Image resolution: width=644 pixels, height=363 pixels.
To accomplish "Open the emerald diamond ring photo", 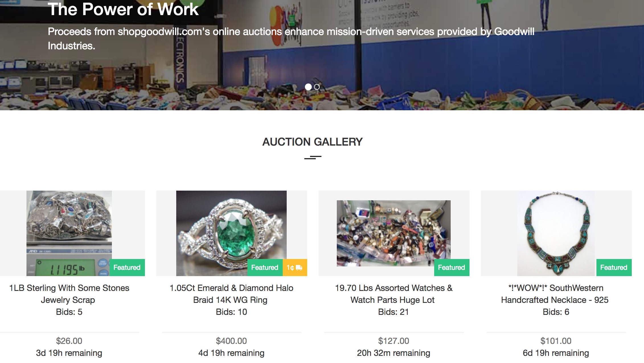I will tap(231, 233).
